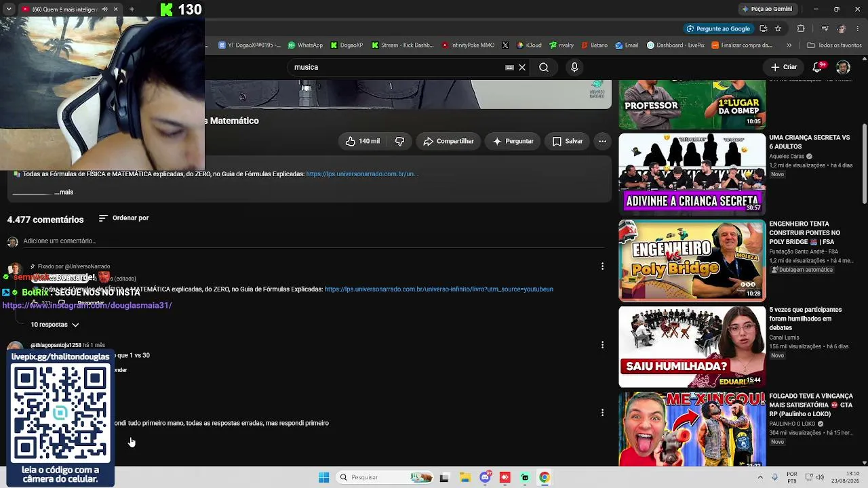Image resolution: width=868 pixels, height=488 pixels.
Task: Open the Betano bookmark
Action: [595, 45]
